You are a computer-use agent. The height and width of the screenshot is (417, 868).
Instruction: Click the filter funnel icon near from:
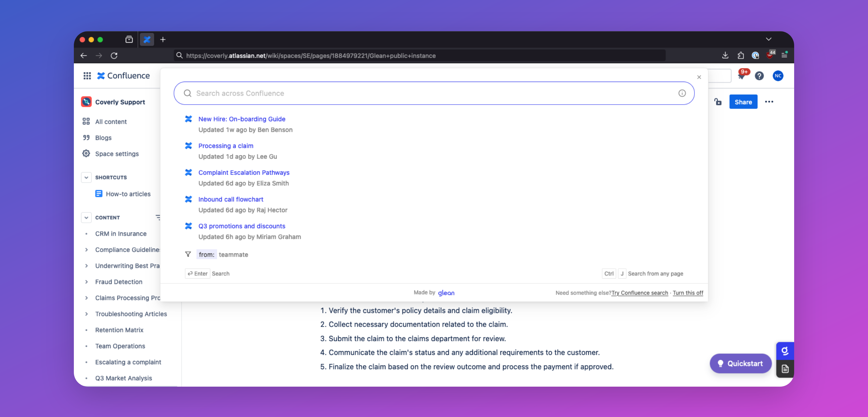pos(188,254)
